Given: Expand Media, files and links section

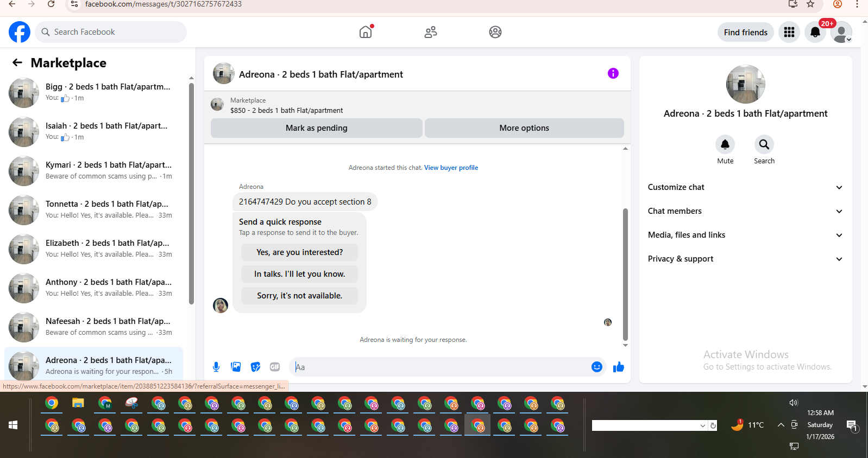Looking at the screenshot, I should 745,235.
